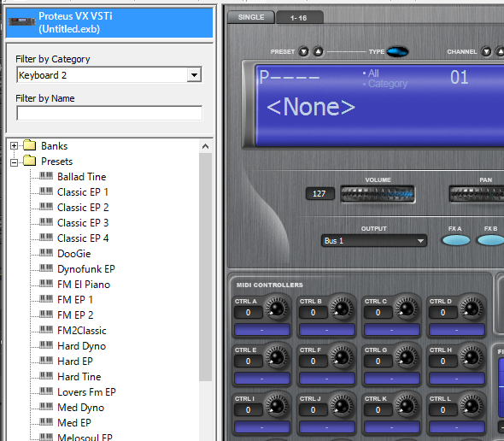Click the CTRL A knob
The height and width of the screenshot is (441, 504).
(x=277, y=308)
